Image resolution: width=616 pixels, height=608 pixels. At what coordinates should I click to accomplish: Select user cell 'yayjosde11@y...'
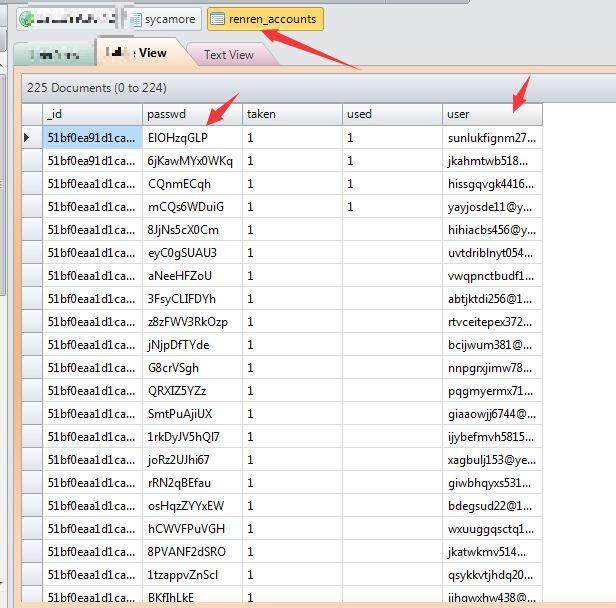coord(492,207)
